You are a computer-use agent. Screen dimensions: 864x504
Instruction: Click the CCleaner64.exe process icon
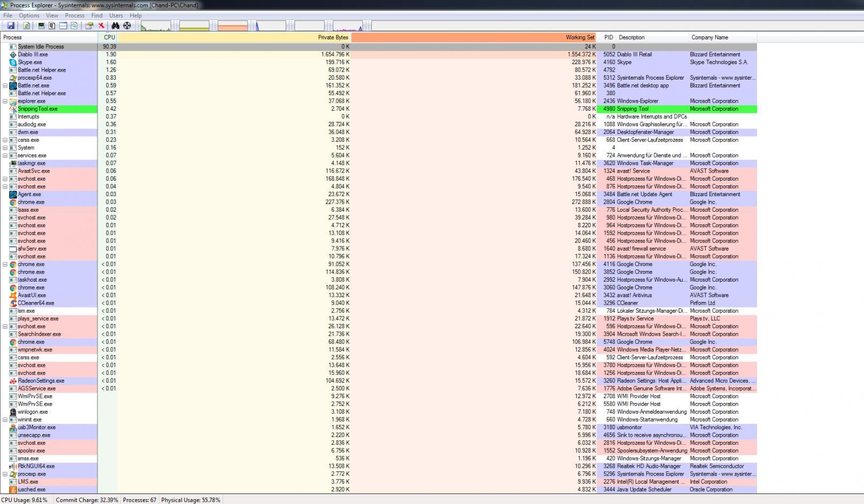pos(13,303)
